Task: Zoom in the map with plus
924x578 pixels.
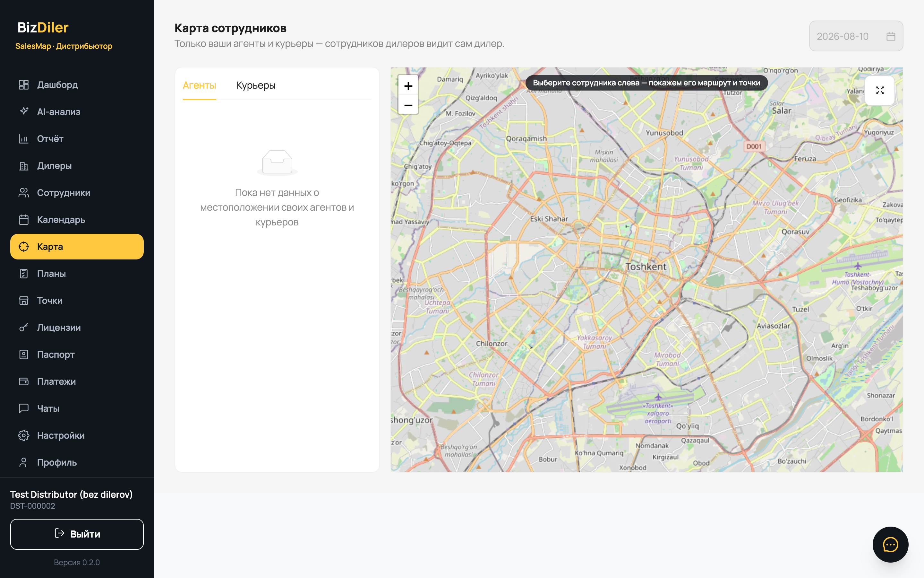Action: (x=408, y=86)
